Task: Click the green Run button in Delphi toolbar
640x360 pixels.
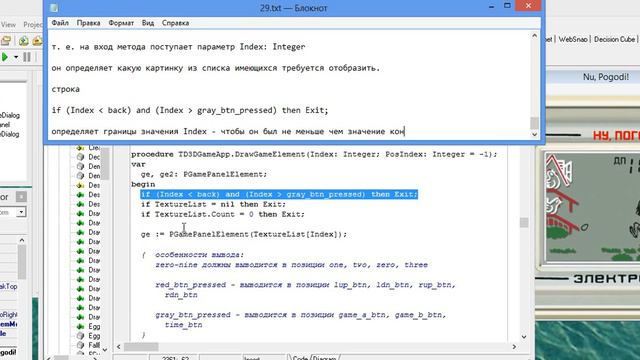Action: coord(5,57)
